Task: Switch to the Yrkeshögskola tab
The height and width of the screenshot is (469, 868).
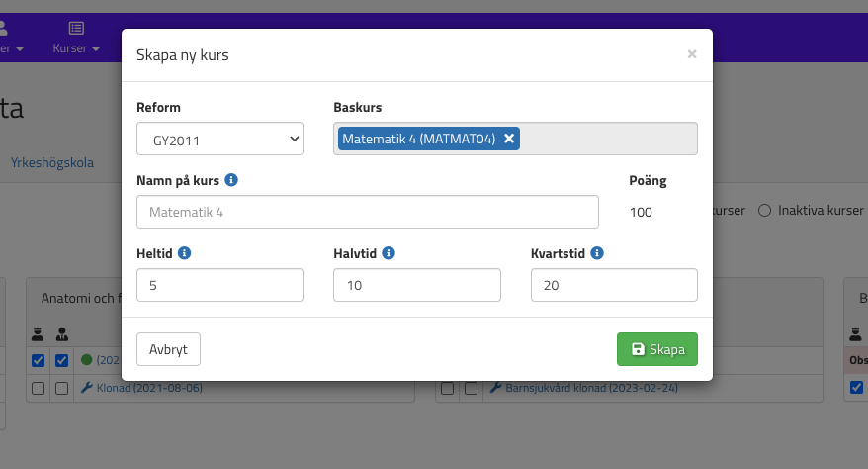Action: pos(51,162)
